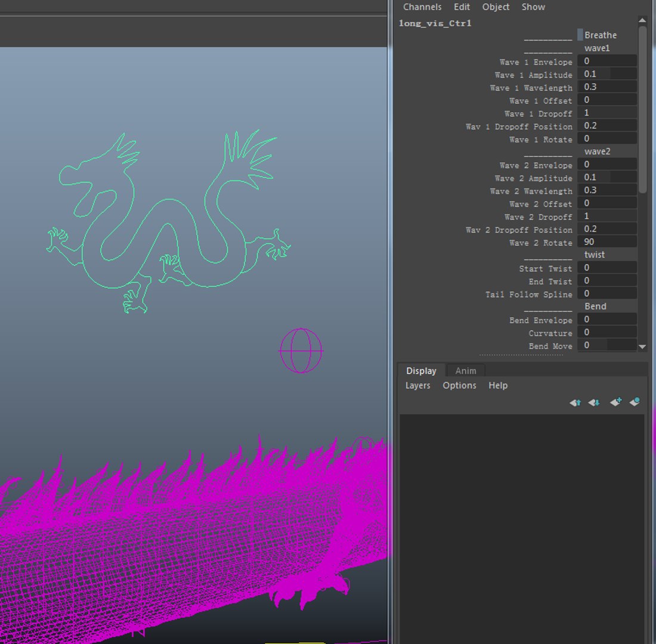Viewport: 656px width, 644px height.
Task: Select the Curvature attribute label
Action: pos(550,333)
